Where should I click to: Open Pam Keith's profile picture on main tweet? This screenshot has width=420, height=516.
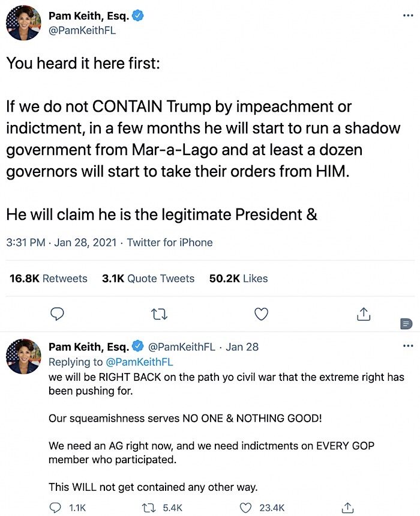(23, 23)
